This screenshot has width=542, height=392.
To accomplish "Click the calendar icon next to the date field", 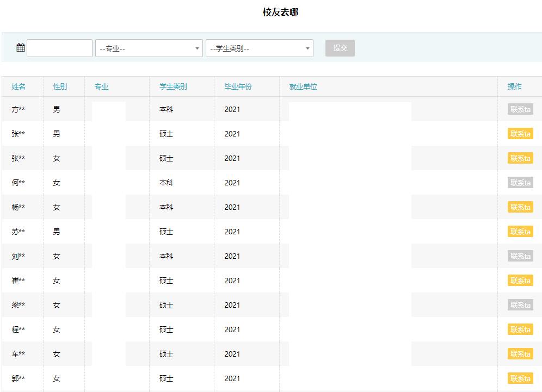I will 20,47.
